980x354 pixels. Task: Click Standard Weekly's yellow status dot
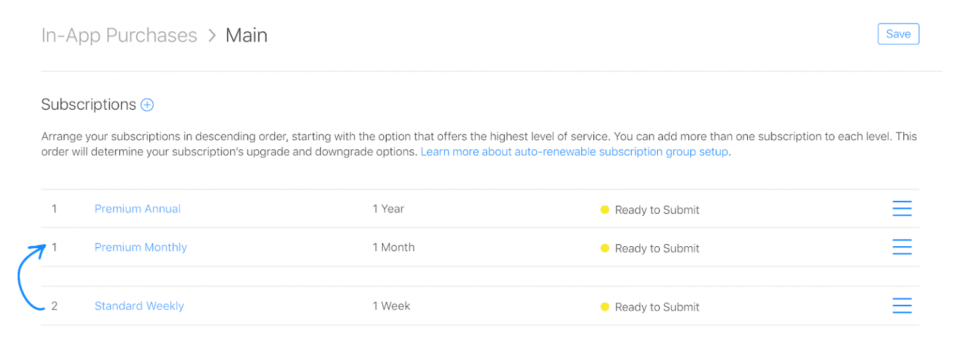(x=605, y=307)
